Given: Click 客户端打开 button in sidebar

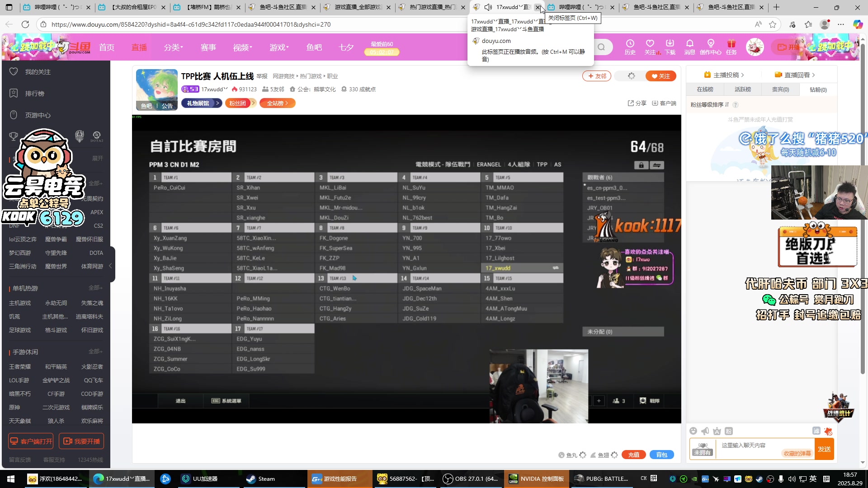Looking at the screenshot, I should 31,441.
